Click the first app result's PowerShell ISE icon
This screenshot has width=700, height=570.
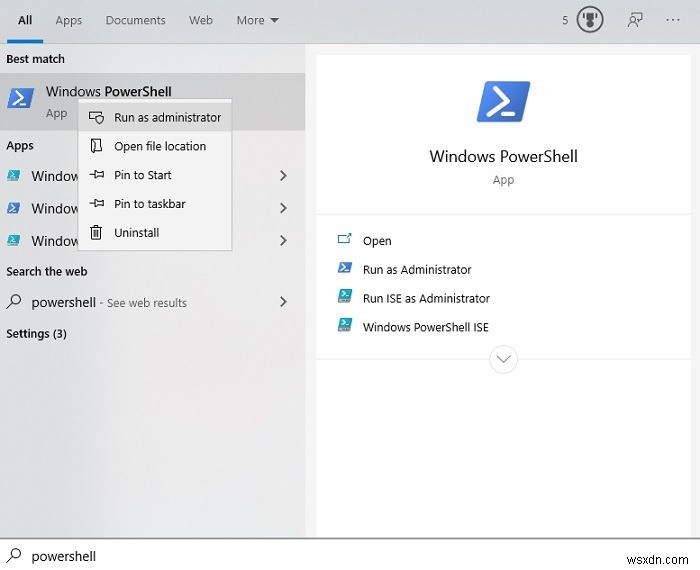coord(13,175)
